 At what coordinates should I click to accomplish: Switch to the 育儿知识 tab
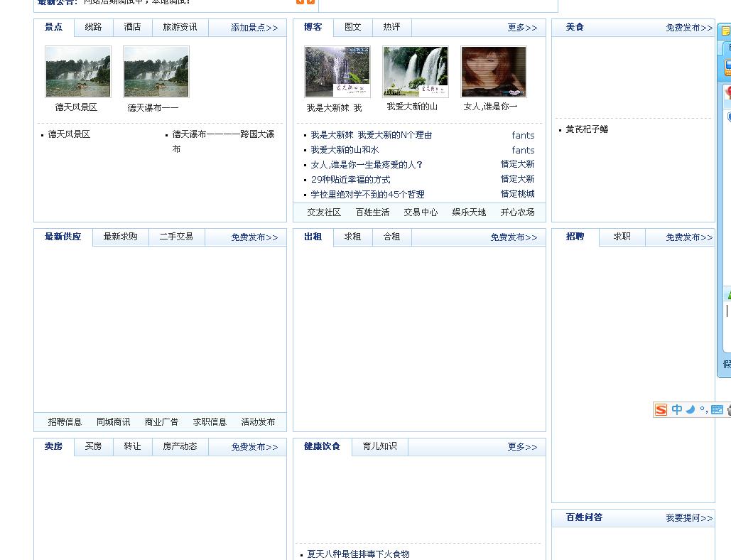379,447
